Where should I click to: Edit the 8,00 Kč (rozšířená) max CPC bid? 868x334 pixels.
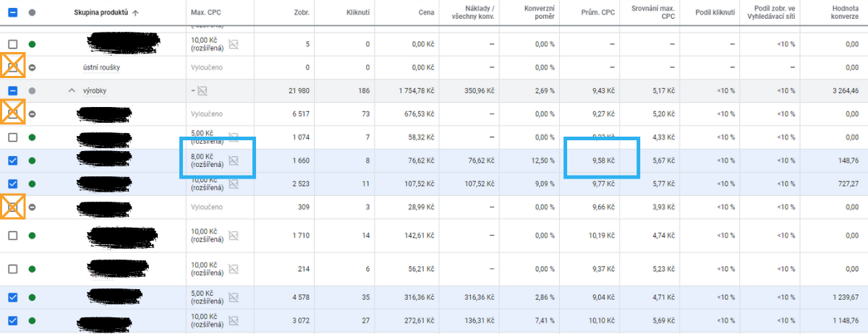[x=208, y=160]
